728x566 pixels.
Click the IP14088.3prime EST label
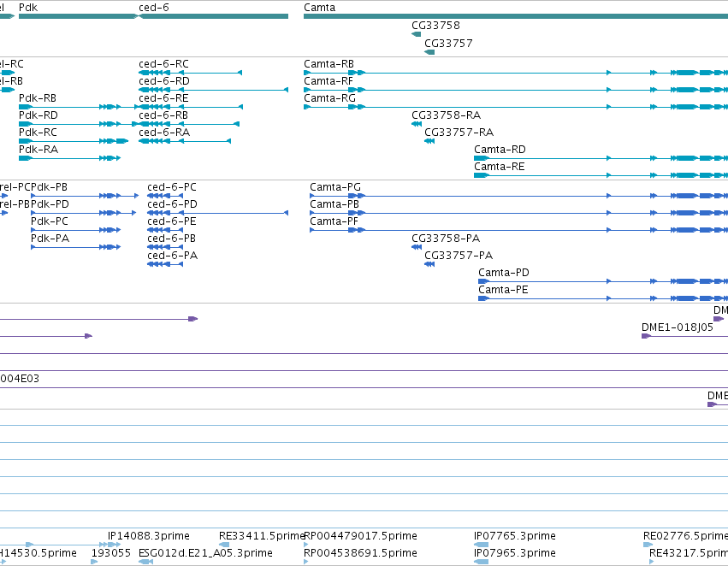(149, 536)
